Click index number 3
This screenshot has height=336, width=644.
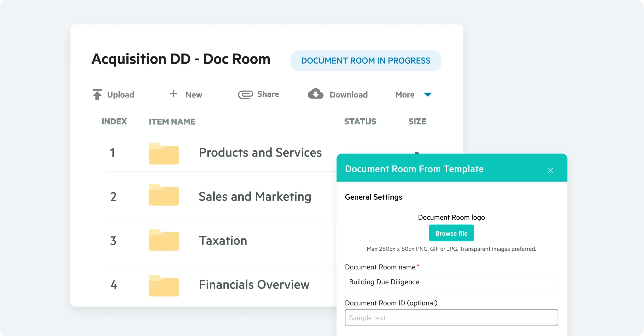pos(113,241)
